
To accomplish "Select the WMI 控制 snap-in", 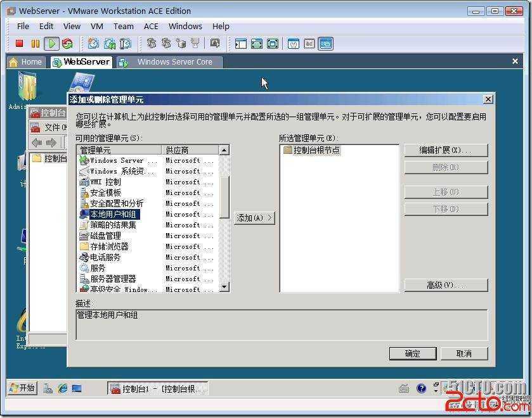I will tap(148, 182).
